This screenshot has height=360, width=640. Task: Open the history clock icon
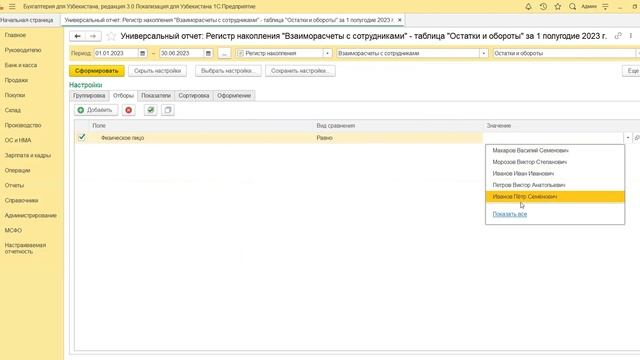coord(543,7)
